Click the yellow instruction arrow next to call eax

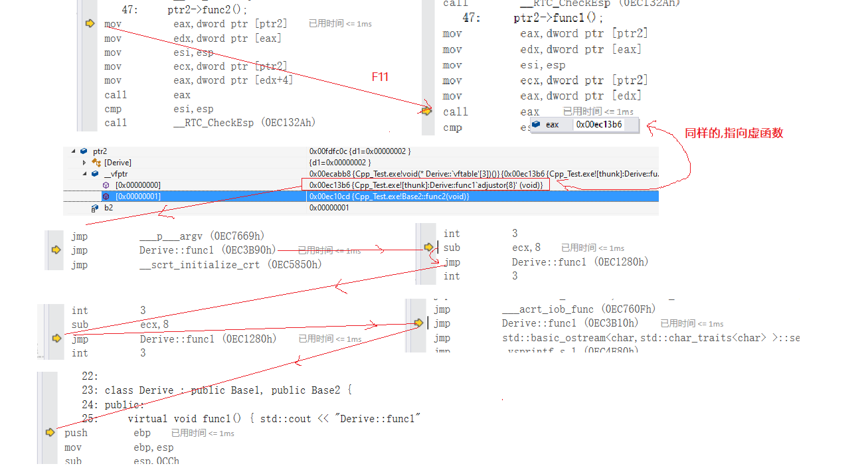pos(426,111)
